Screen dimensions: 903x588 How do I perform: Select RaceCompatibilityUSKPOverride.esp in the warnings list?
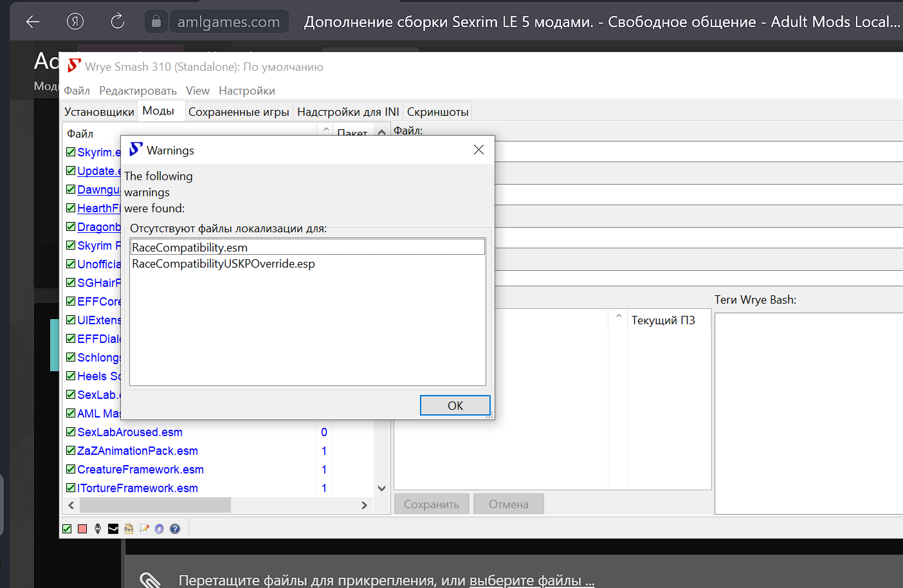tap(223, 264)
